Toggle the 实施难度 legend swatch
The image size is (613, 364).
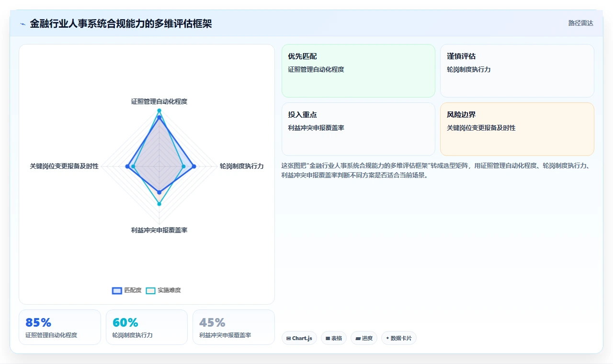coord(151,290)
